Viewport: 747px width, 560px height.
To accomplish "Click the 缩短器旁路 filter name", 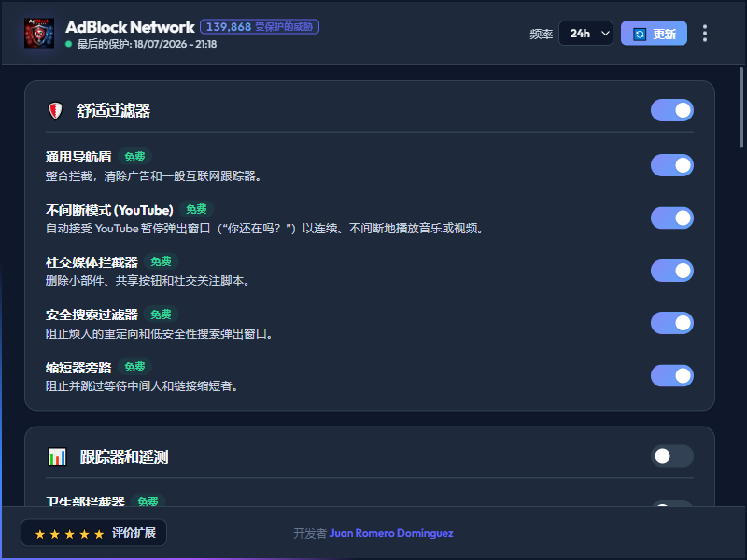I will point(78,367).
